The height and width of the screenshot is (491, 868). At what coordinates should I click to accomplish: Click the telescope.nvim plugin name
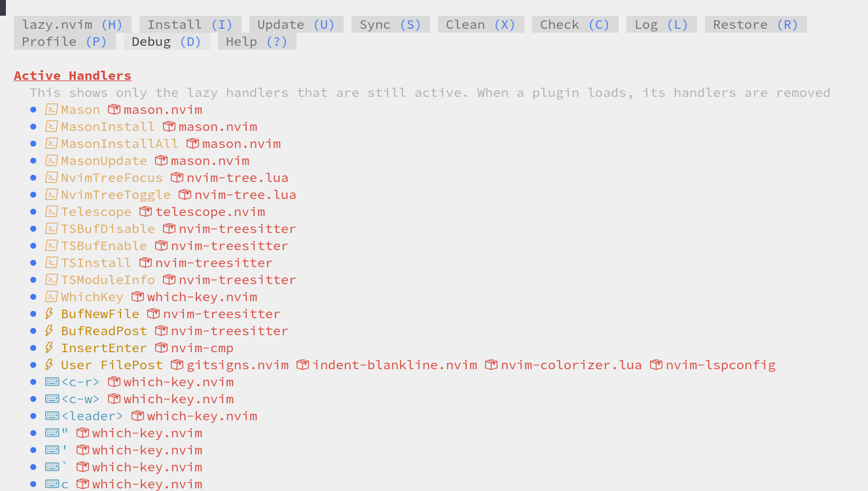coord(210,211)
